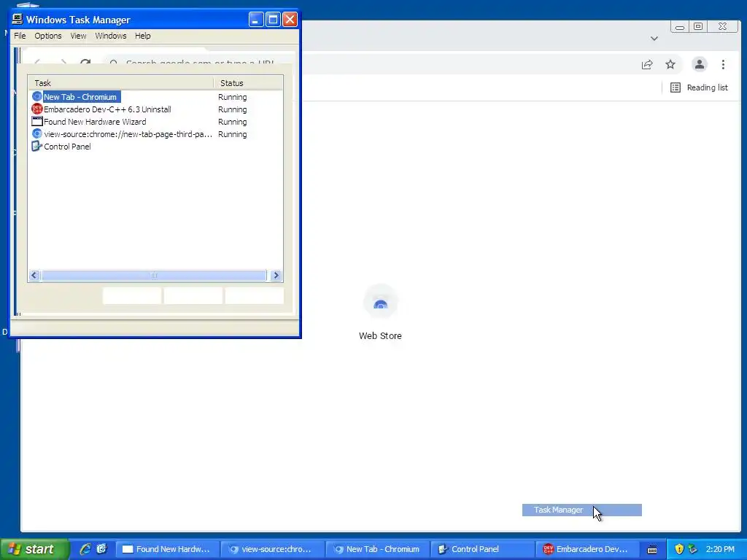Image resolution: width=747 pixels, height=560 pixels.
Task: Click the Web Store label text
Action: click(x=380, y=335)
